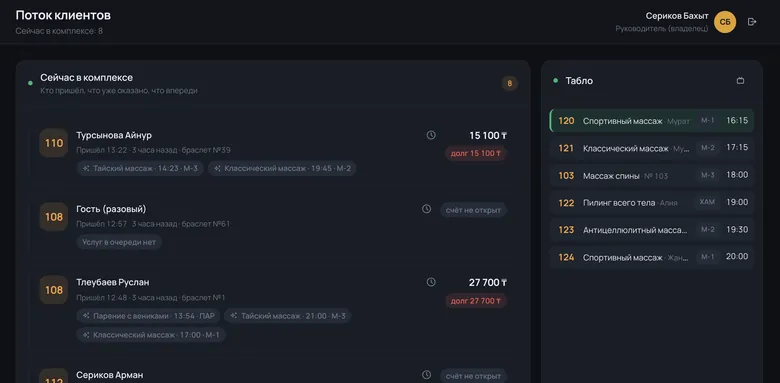
Task: Open Тайский массаж 21:00 М-3 chip
Action: [288, 316]
